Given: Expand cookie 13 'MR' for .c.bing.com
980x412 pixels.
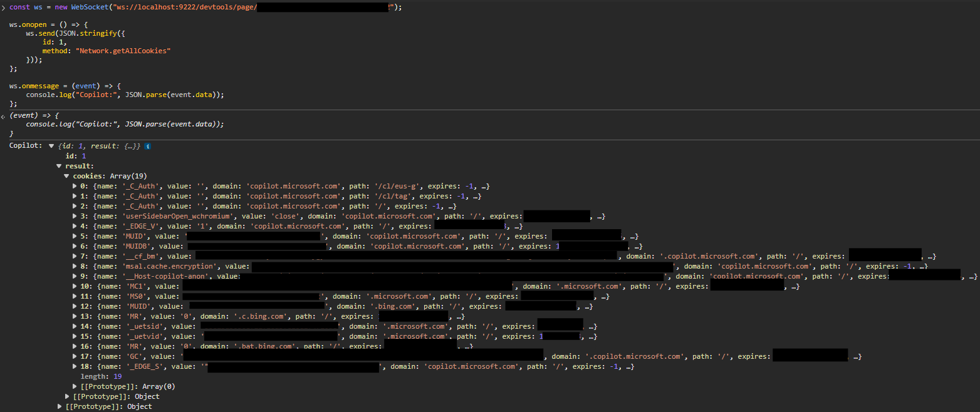Looking at the screenshot, I should point(75,316).
